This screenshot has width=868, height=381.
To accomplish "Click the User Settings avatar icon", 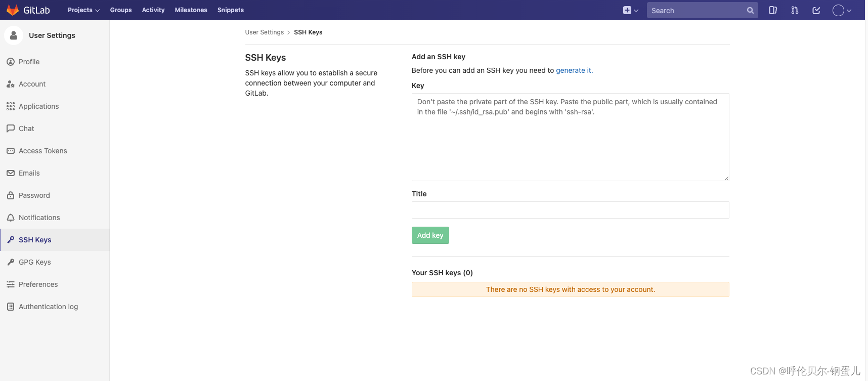I will point(14,35).
